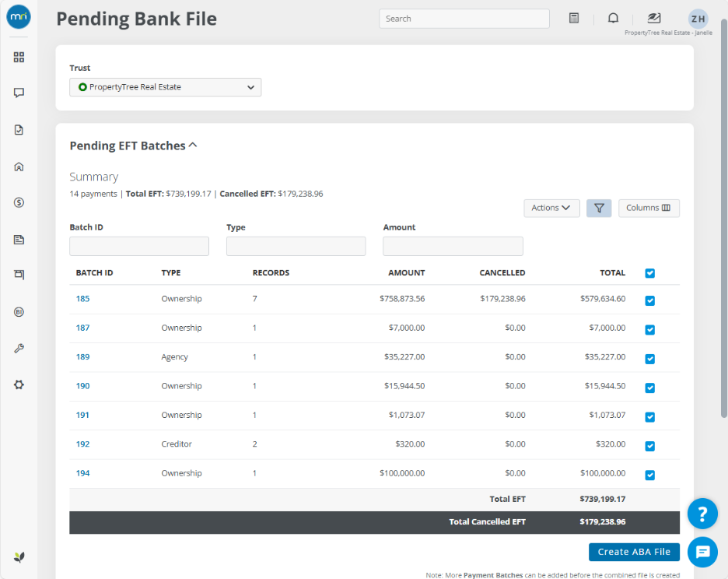Sort by the TYPE column header

click(171, 273)
